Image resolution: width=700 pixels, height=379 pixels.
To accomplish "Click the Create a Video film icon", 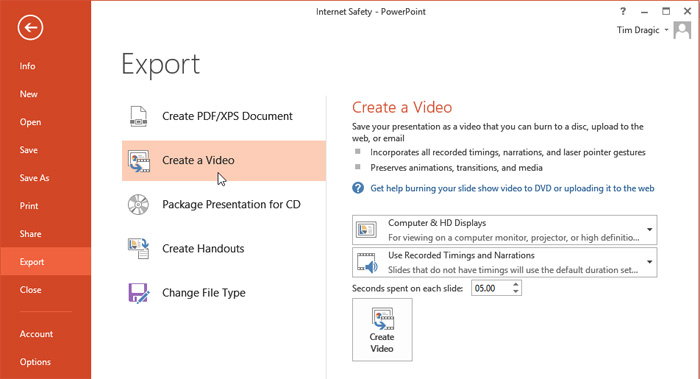I will 139,161.
